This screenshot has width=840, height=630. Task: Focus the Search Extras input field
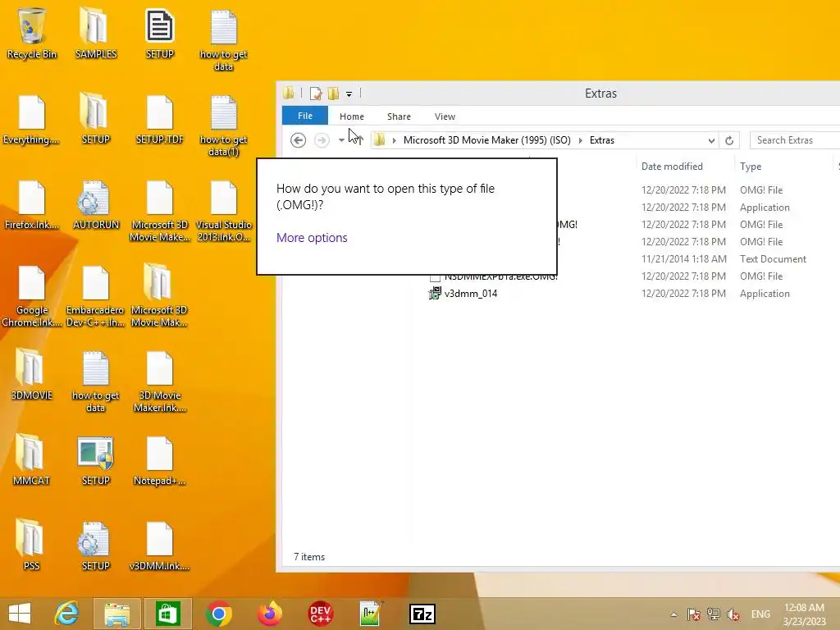[x=796, y=140]
